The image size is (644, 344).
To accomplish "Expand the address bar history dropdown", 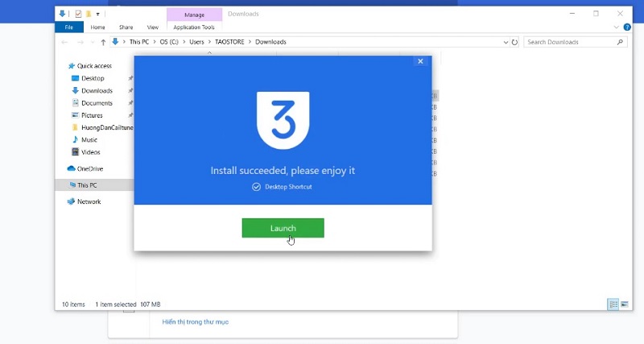I will click(x=506, y=43).
